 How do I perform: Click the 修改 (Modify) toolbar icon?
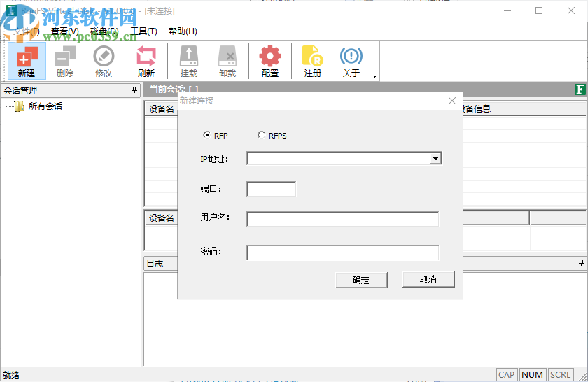pos(104,61)
